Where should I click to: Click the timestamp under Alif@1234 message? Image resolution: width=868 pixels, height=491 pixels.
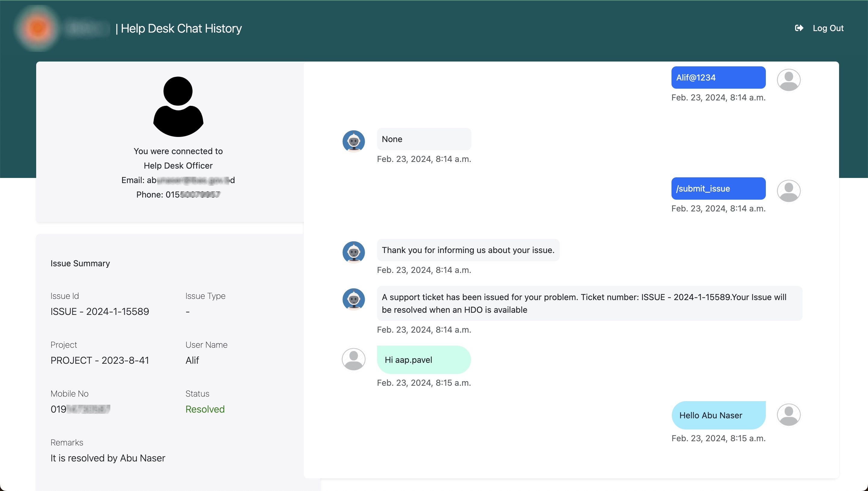tap(719, 97)
